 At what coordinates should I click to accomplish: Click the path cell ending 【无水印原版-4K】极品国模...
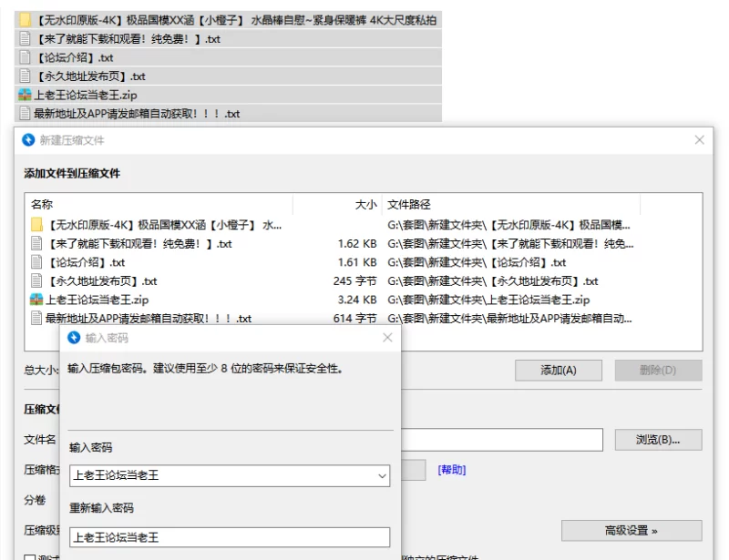509,226
